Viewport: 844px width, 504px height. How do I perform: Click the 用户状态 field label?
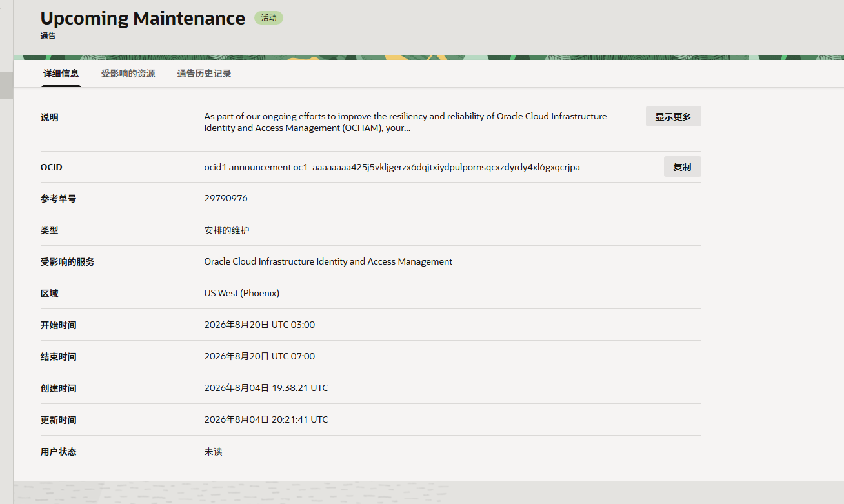tap(58, 452)
